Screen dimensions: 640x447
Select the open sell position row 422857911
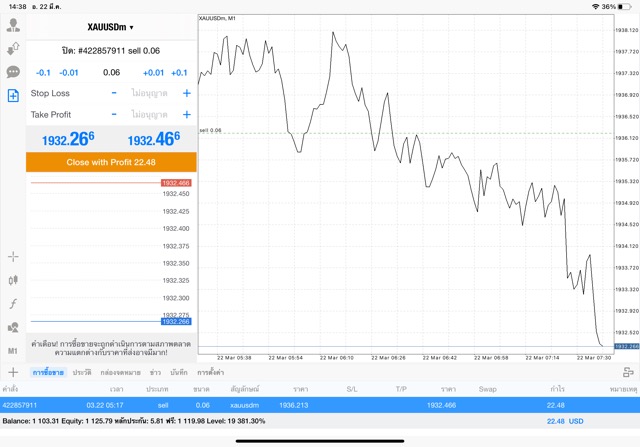coord(300,405)
